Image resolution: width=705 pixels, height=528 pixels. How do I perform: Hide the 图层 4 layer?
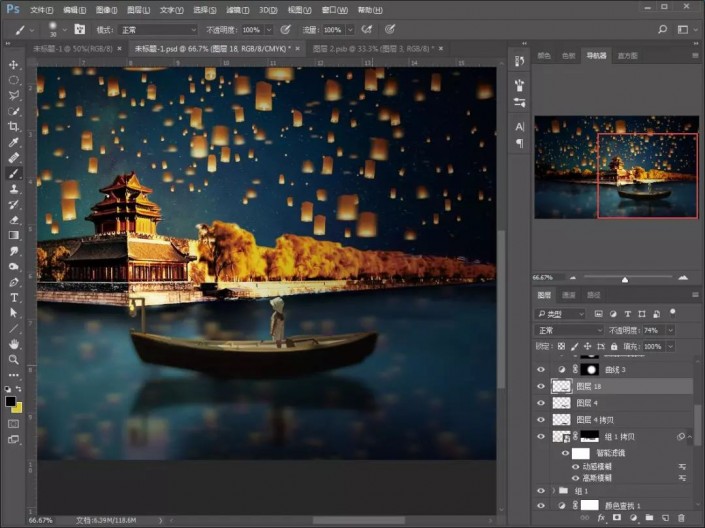coord(541,403)
